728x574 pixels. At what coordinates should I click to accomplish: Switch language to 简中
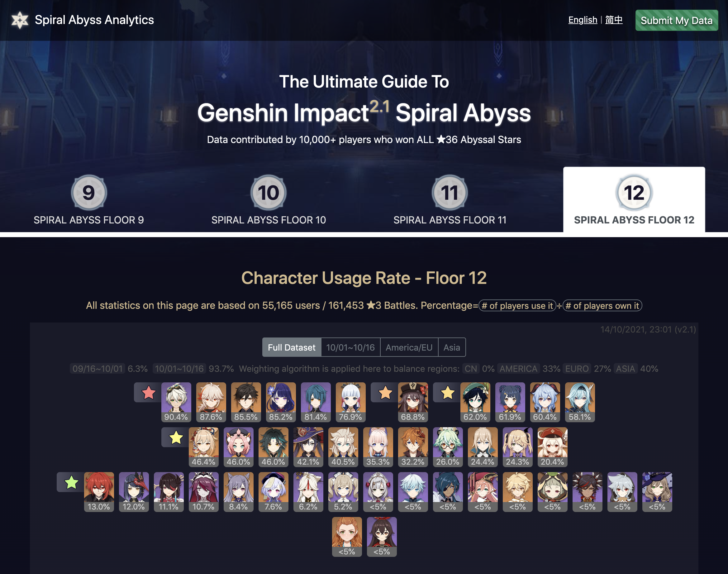614,20
